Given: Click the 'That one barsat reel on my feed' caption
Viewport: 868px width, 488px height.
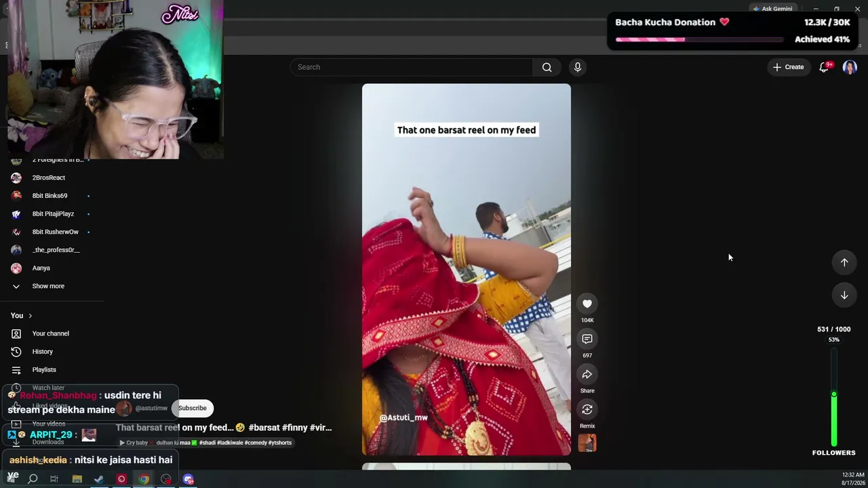Looking at the screenshot, I should coord(467,130).
